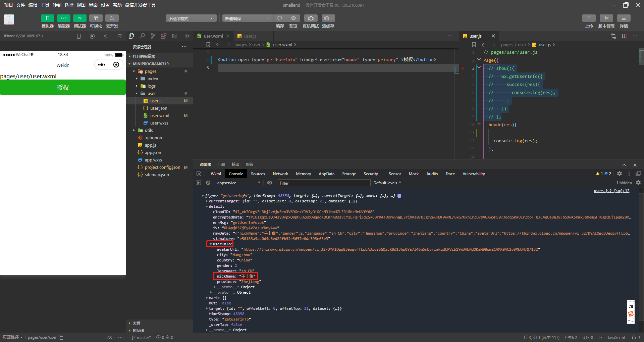The width and height of the screenshot is (644, 342).
Task: Click the simulator rotate device icon
Action: click(x=79, y=36)
